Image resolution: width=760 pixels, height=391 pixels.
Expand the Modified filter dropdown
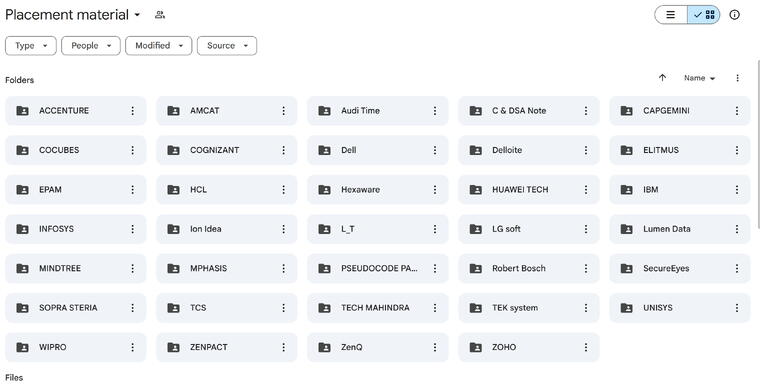[158, 46]
